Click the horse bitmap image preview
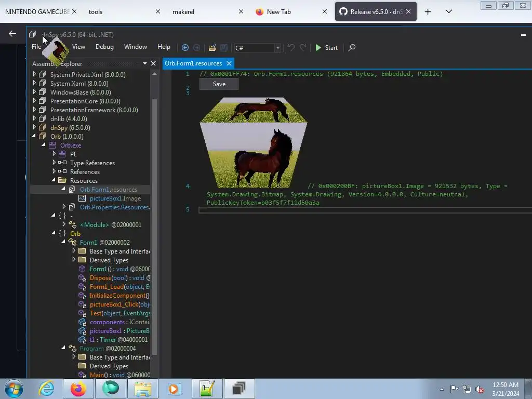The width and height of the screenshot is (532, 399). (x=253, y=142)
